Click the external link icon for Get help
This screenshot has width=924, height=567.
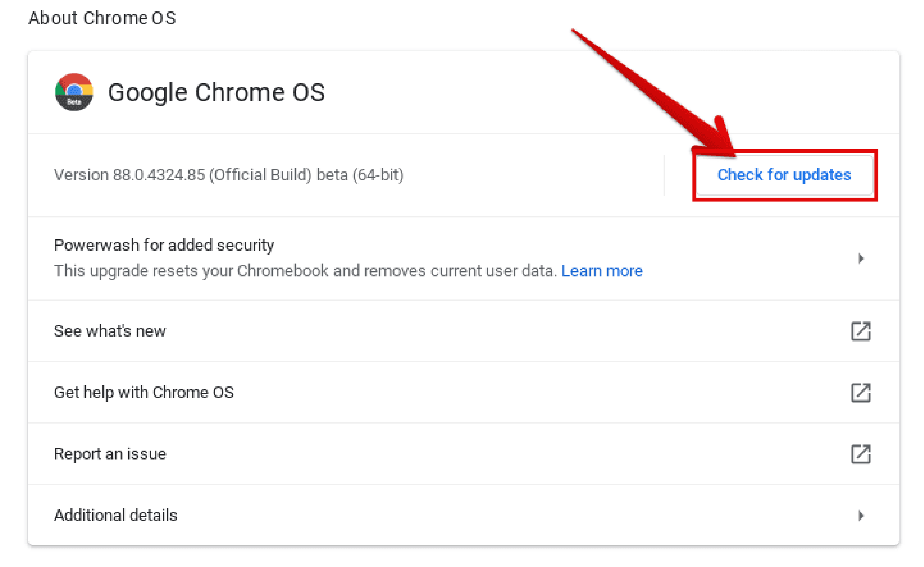coord(861,393)
